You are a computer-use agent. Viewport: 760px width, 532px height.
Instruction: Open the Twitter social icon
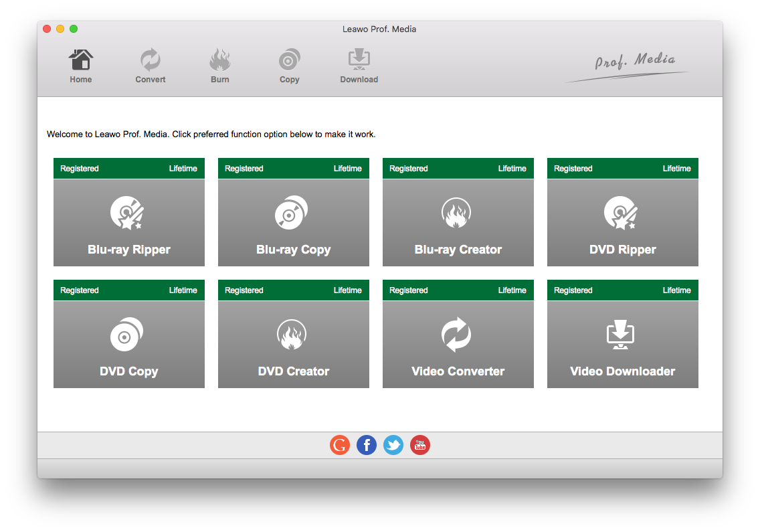point(393,445)
